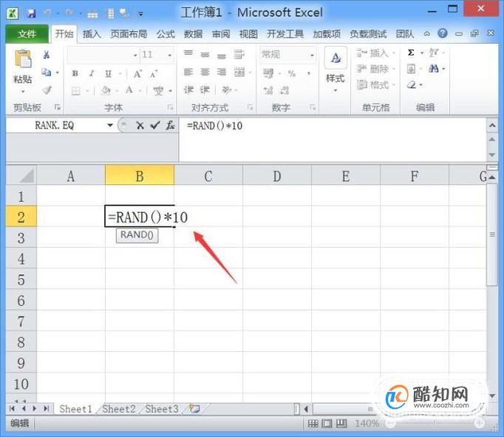Click the increase indent icon
Viewport: 504px width, 437px height.
(x=205, y=89)
